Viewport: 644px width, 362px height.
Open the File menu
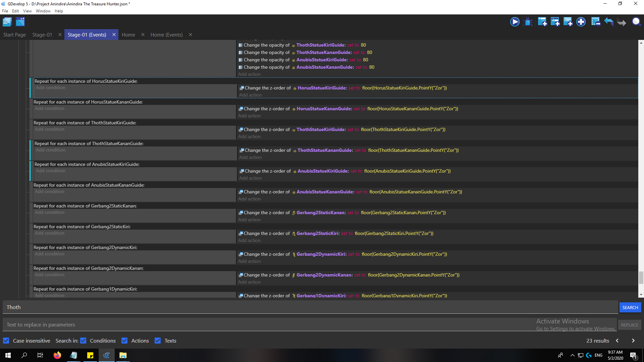tap(5, 11)
